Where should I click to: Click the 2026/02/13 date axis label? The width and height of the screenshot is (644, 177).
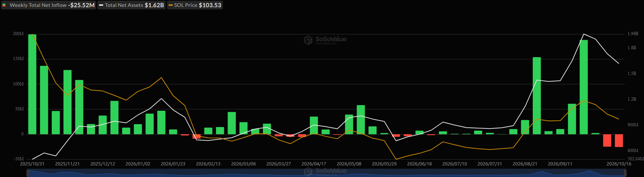[208, 164]
